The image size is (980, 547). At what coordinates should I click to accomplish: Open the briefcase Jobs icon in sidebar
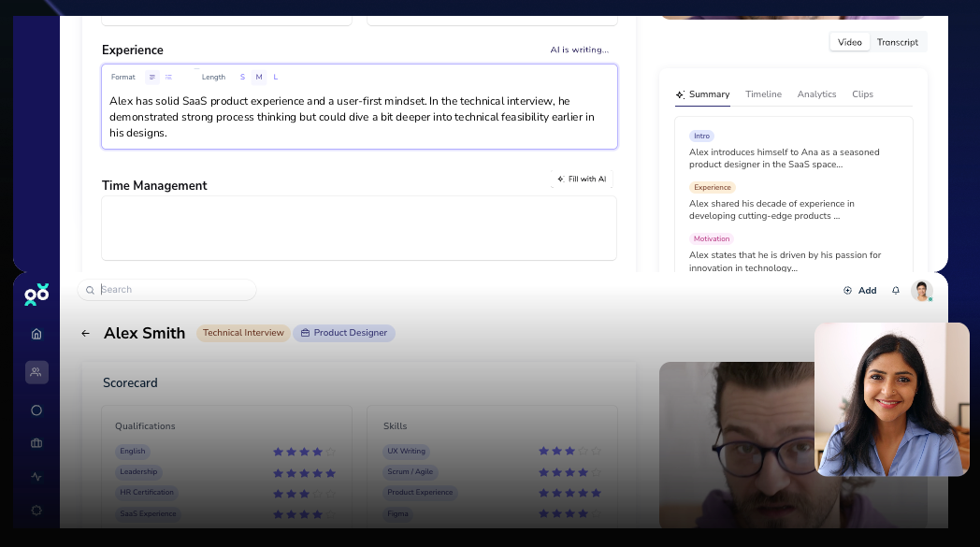(x=36, y=443)
